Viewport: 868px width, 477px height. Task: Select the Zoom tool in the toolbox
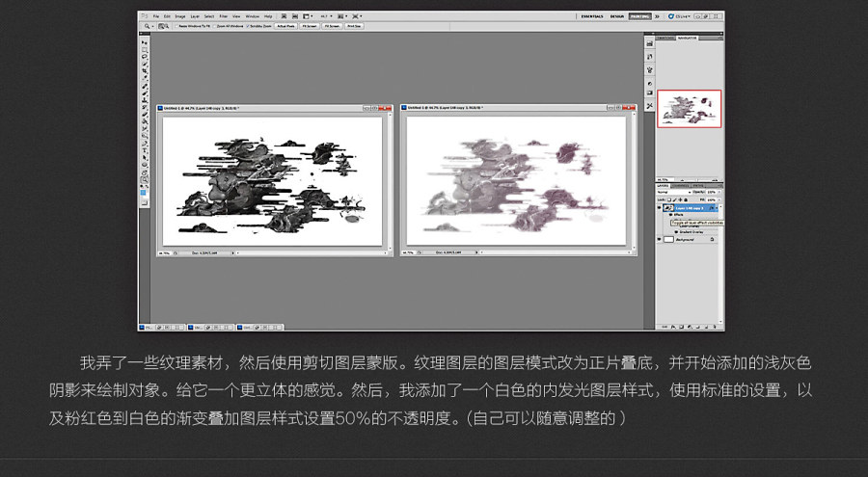(145, 179)
